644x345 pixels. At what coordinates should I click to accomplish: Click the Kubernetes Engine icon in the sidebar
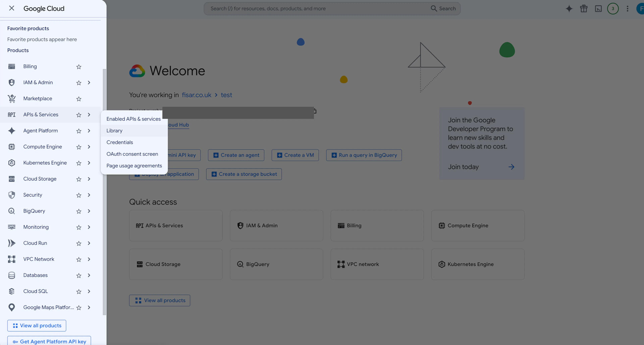point(12,163)
